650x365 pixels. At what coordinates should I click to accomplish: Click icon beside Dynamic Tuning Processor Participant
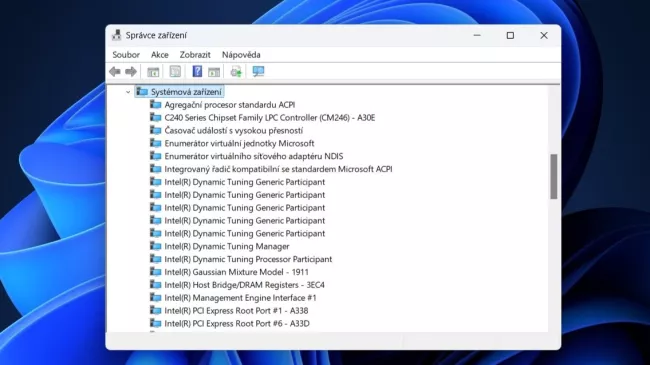(x=156, y=259)
